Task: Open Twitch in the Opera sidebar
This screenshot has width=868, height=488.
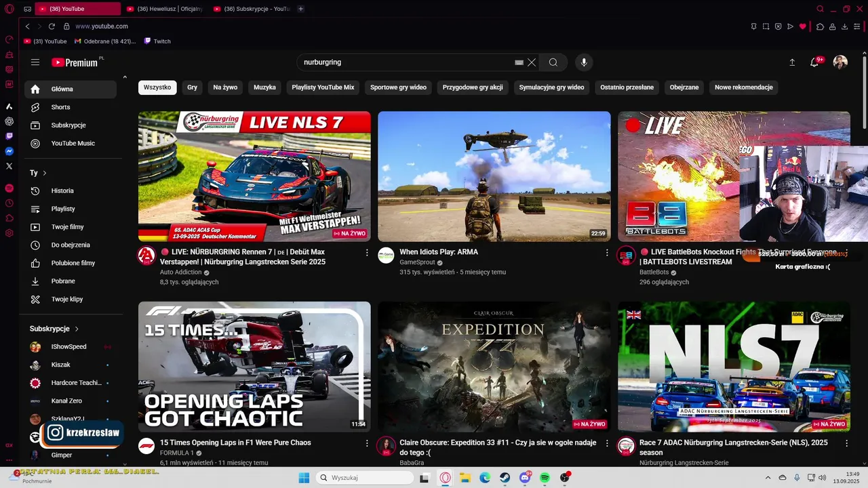Action: 9,136
